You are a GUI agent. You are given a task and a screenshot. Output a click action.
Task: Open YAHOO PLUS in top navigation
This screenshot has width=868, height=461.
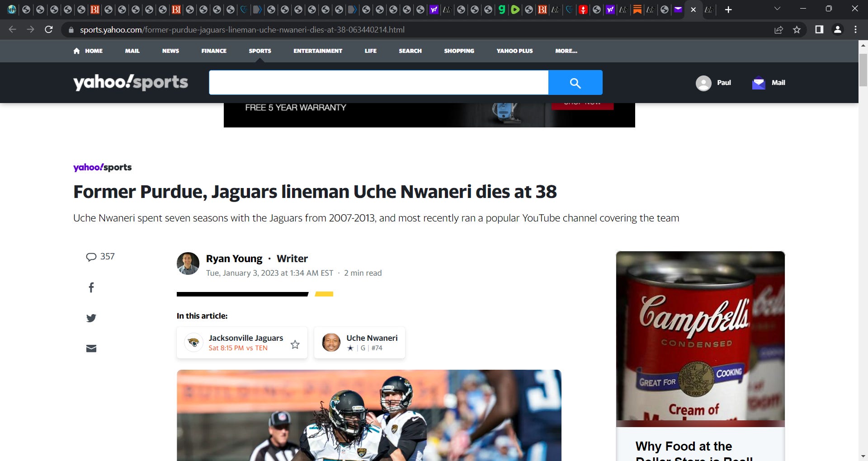click(x=514, y=51)
